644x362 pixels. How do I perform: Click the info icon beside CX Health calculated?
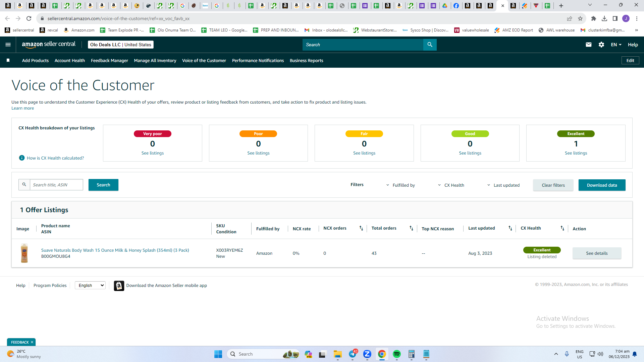pyautogui.click(x=22, y=158)
